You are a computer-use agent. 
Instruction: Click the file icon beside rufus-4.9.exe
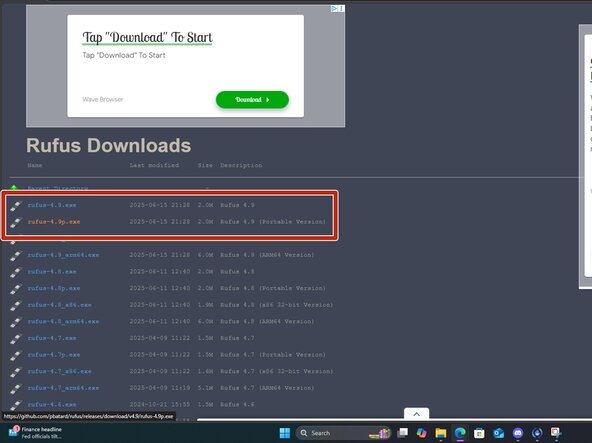pos(15,205)
